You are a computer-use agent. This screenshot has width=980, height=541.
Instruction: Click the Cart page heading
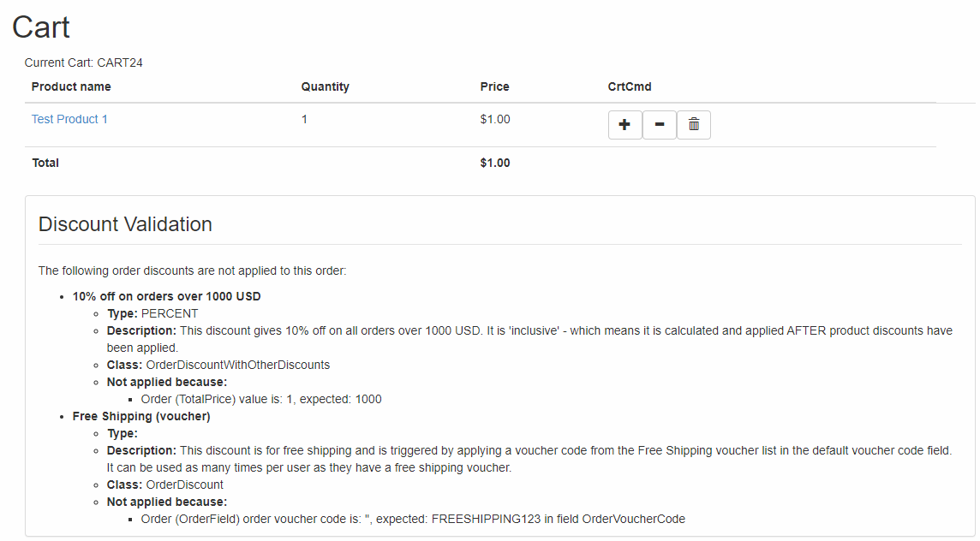41,27
